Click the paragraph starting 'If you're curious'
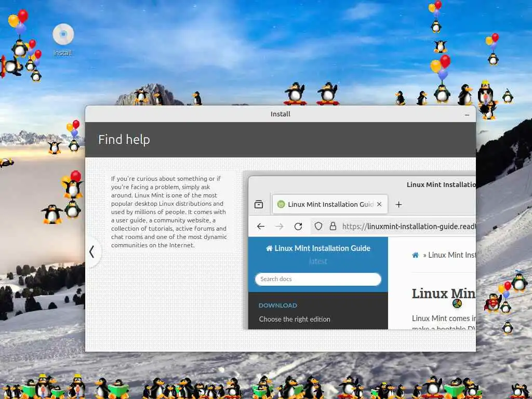Viewport: 532px width, 399px height. (x=169, y=212)
